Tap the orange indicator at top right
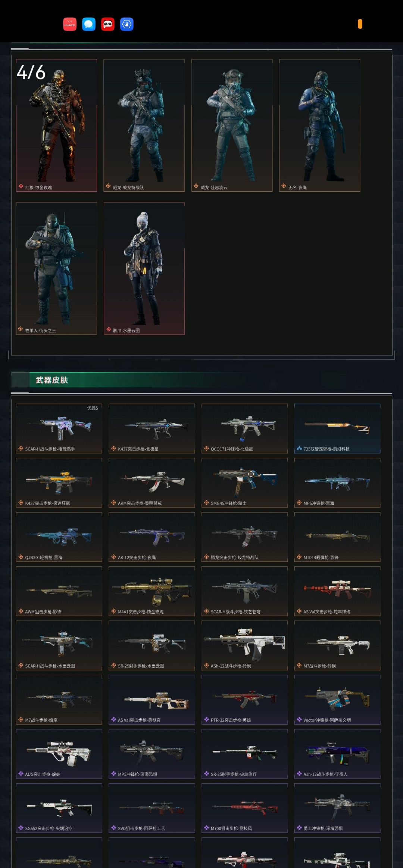Image resolution: width=403 pixels, height=868 pixels. [360, 24]
